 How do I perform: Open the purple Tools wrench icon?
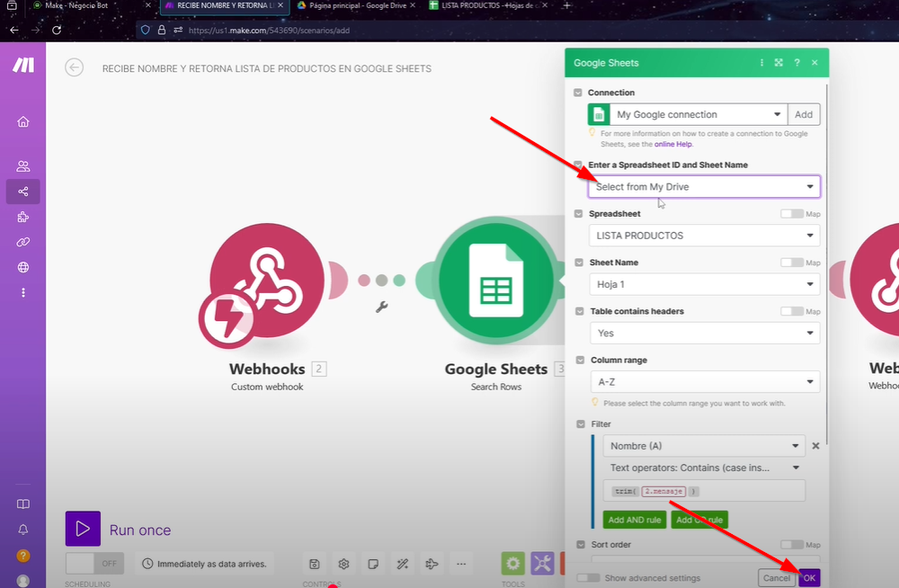tap(542, 564)
